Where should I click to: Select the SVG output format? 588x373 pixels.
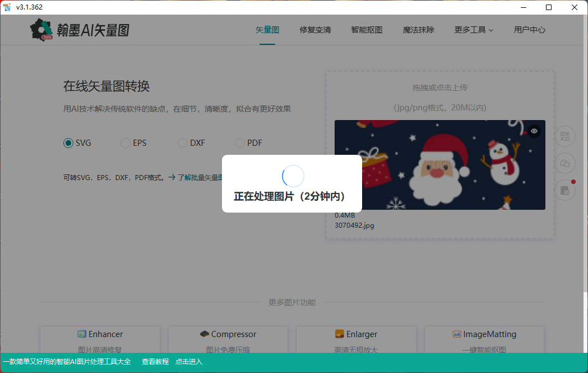pyautogui.click(x=68, y=143)
